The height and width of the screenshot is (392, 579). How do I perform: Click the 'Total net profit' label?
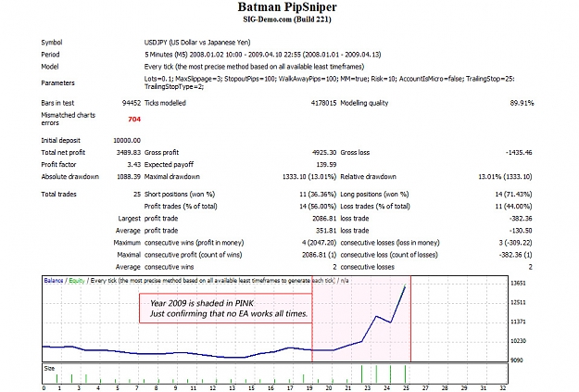point(63,153)
